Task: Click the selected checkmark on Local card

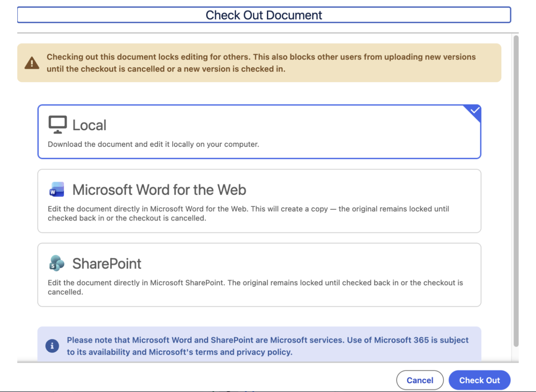Action: tap(475, 110)
